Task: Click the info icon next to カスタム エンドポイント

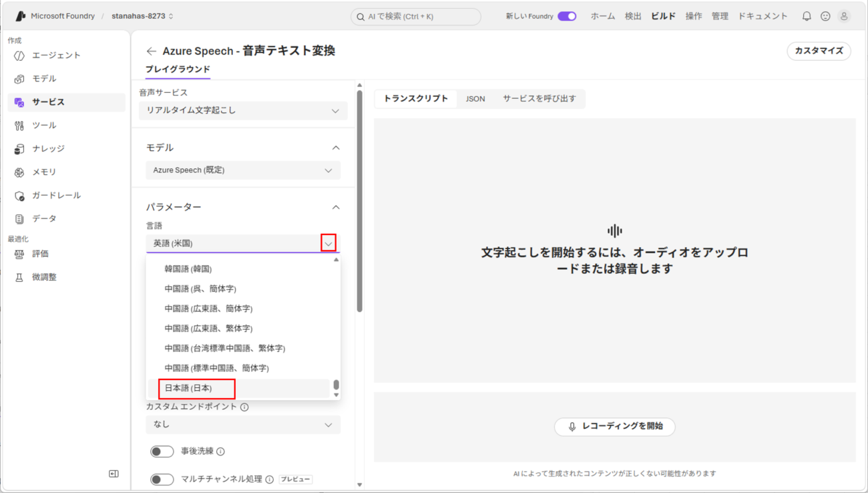Action: (244, 407)
